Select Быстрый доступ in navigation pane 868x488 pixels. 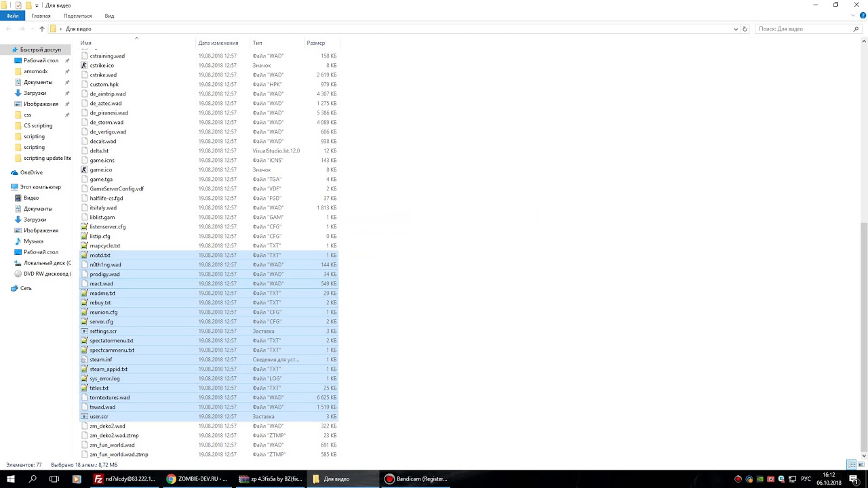click(x=40, y=49)
